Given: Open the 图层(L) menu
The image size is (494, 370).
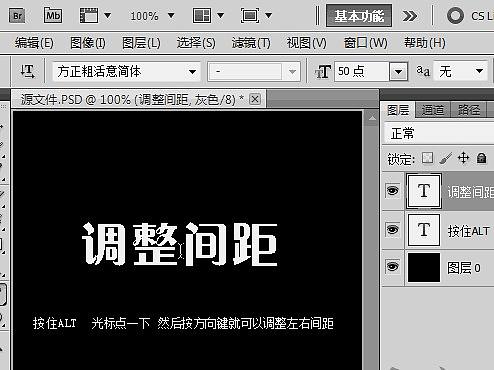Looking at the screenshot, I should (x=141, y=43).
